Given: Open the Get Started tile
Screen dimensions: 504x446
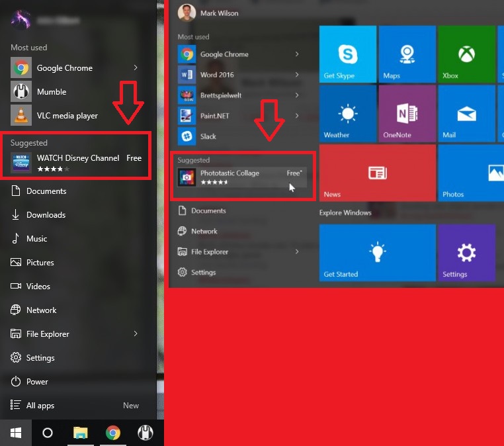Looking at the screenshot, I should click(378, 253).
